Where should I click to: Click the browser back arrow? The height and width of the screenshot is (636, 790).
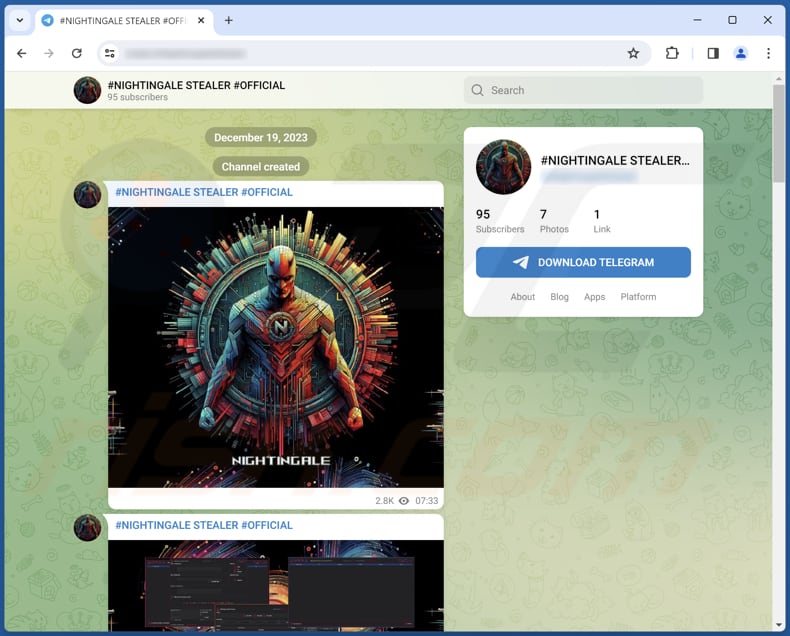(x=22, y=53)
